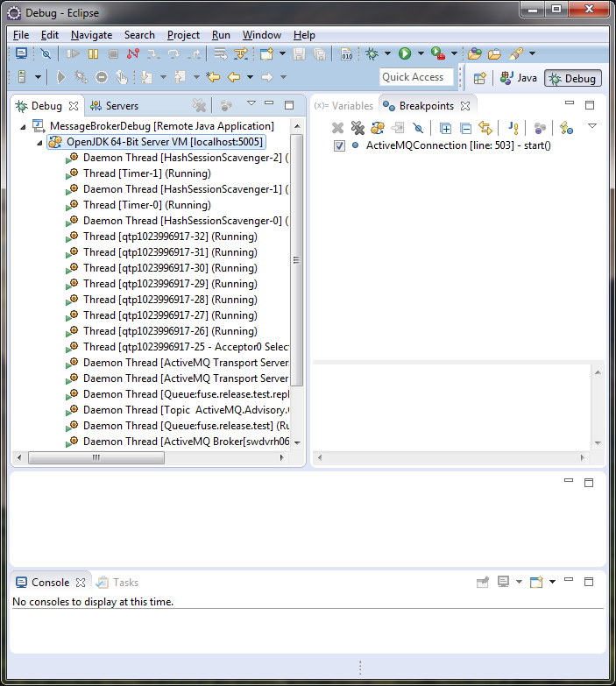This screenshot has width=616, height=686.
Task: Switch to the Java perspective
Action: click(x=519, y=78)
